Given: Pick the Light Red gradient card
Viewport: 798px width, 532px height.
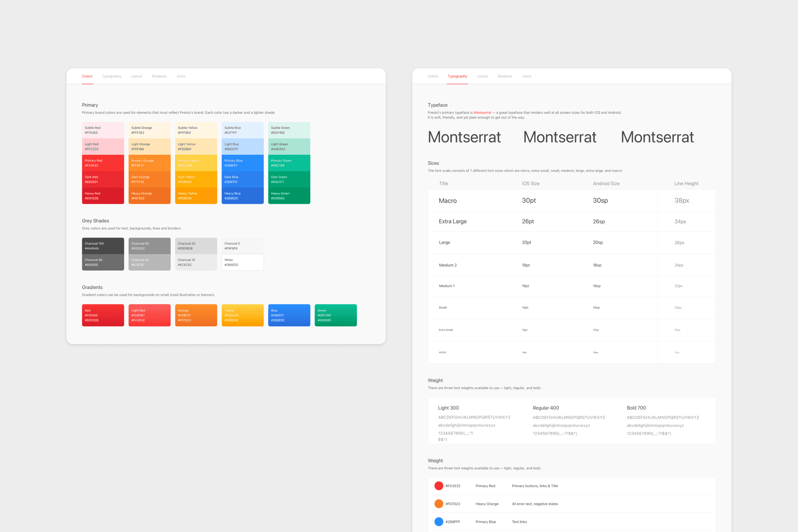Looking at the screenshot, I should [150, 315].
